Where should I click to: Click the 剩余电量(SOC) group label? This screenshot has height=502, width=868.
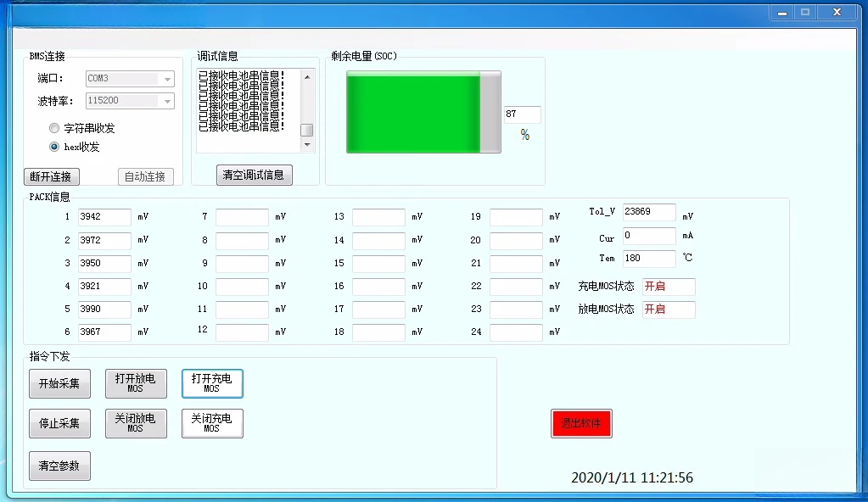(364, 56)
